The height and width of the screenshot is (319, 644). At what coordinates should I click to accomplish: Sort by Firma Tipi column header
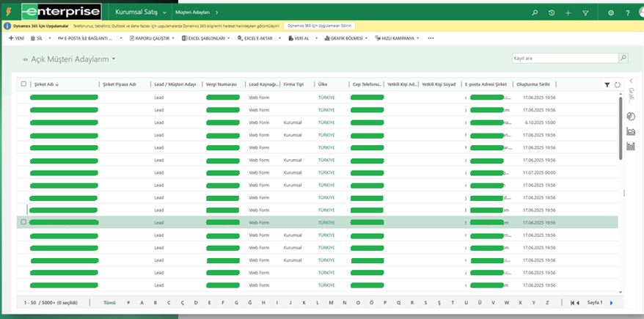coord(293,84)
